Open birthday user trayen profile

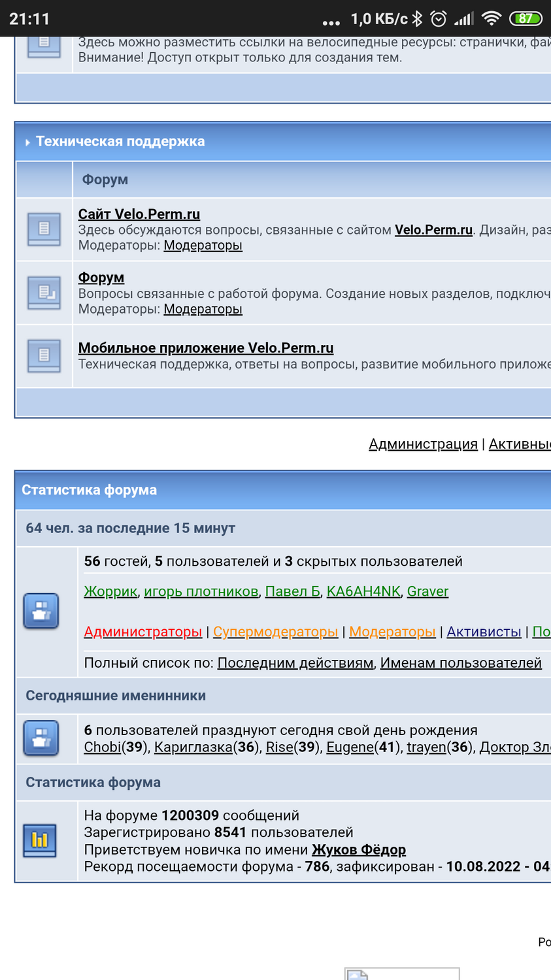[x=426, y=747]
